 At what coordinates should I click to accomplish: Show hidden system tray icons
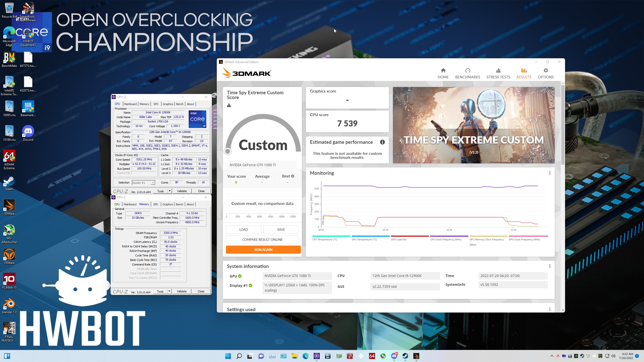(552, 356)
